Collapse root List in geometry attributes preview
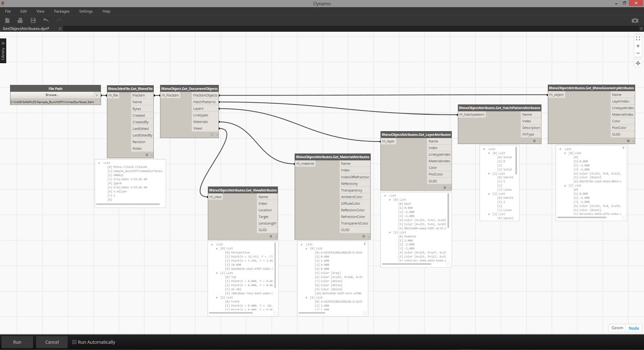This screenshot has width=644, height=350. pyautogui.click(x=560, y=149)
